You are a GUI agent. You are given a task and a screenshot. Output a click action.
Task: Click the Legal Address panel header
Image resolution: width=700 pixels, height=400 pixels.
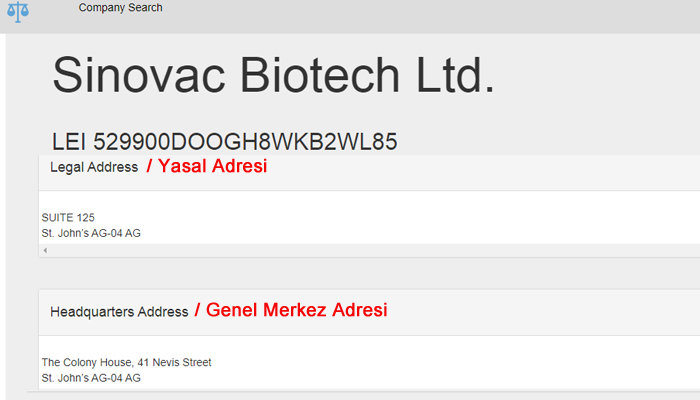pos(370,172)
